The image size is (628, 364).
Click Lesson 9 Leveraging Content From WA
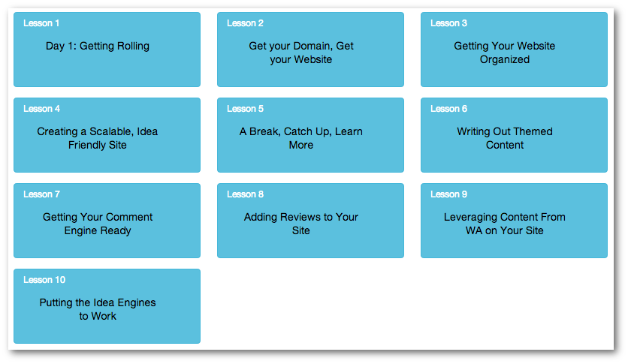click(x=514, y=221)
